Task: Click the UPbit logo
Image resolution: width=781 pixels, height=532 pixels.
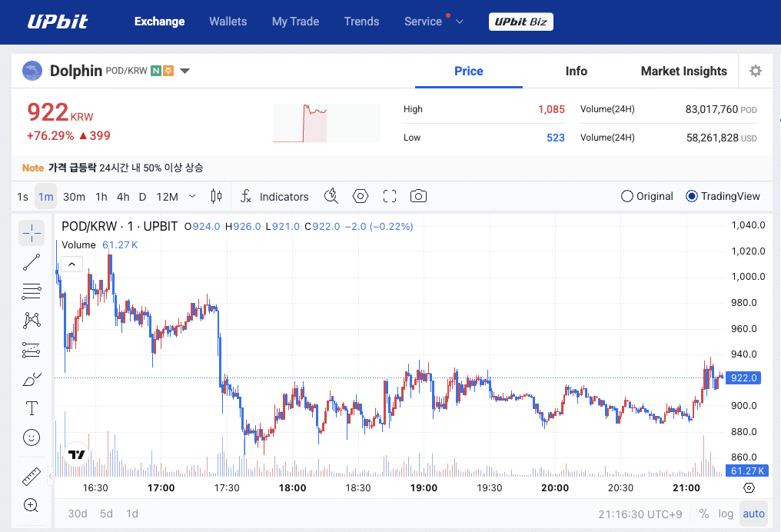Action: pyautogui.click(x=58, y=22)
